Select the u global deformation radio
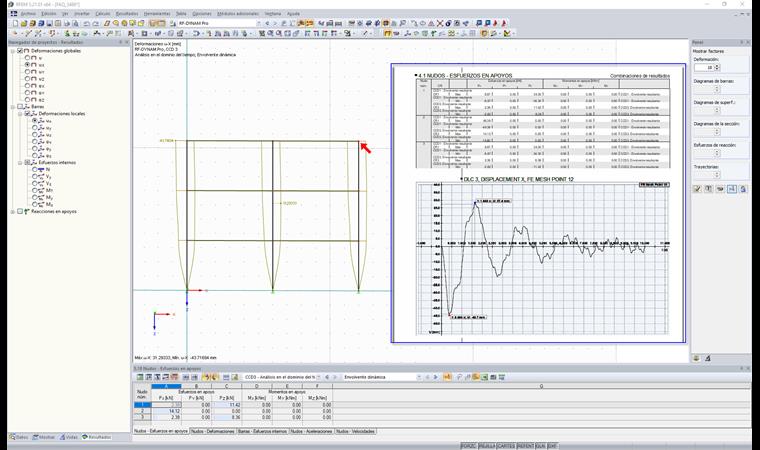 (27, 58)
